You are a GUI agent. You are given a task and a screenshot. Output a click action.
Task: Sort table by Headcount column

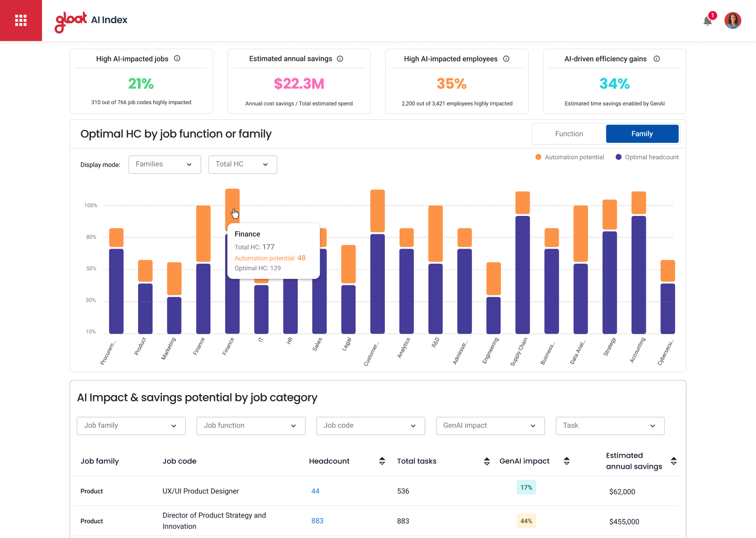(382, 461)
